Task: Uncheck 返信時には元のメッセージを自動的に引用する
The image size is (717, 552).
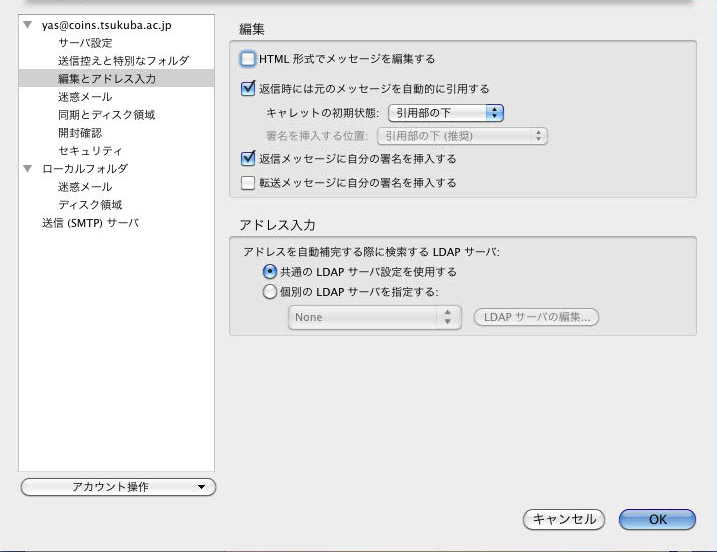Action: click(x=247, y=88)
